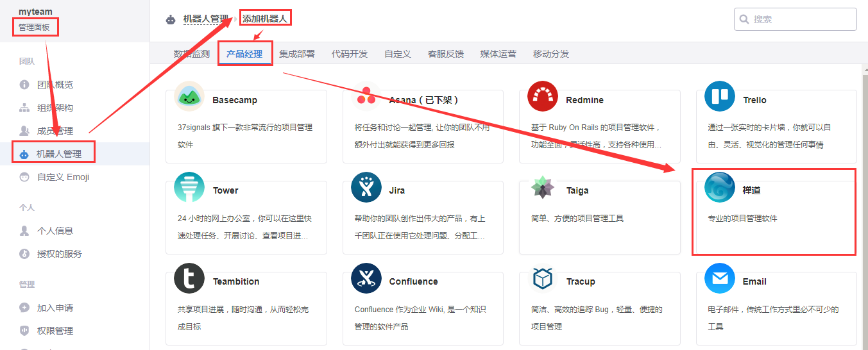Open 组织架构 in the sidebar
868x350 pixels.
point(55,108)
